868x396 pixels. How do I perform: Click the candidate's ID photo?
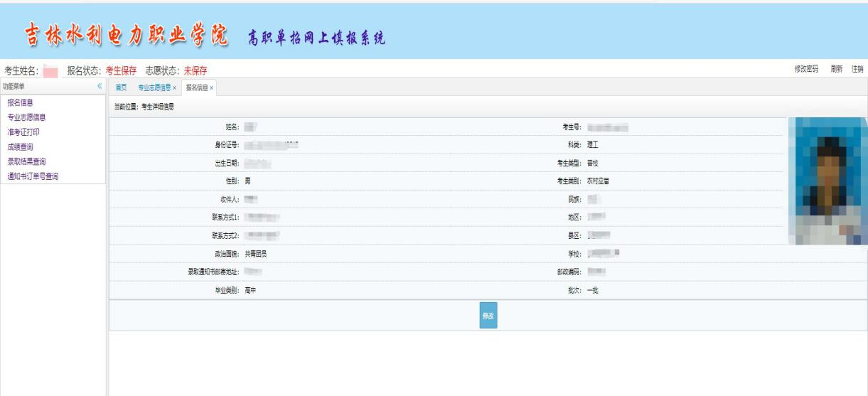tap(828, 181)
